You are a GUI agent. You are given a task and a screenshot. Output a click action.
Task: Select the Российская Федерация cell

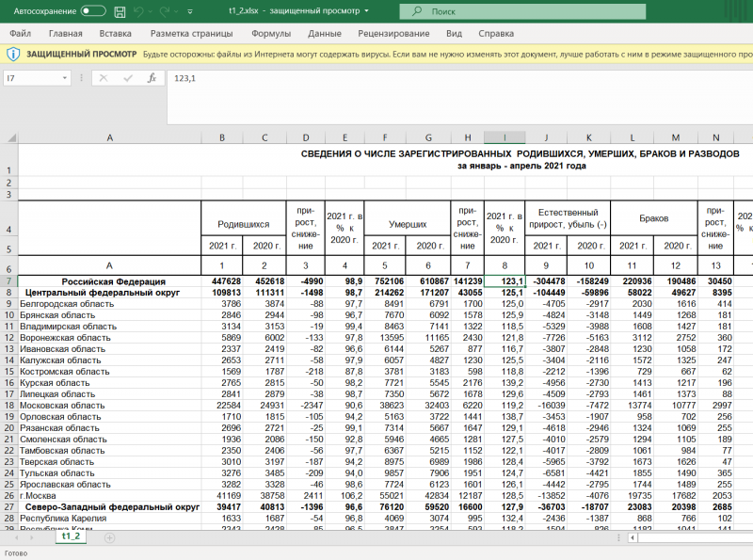[x=109, y=281]
